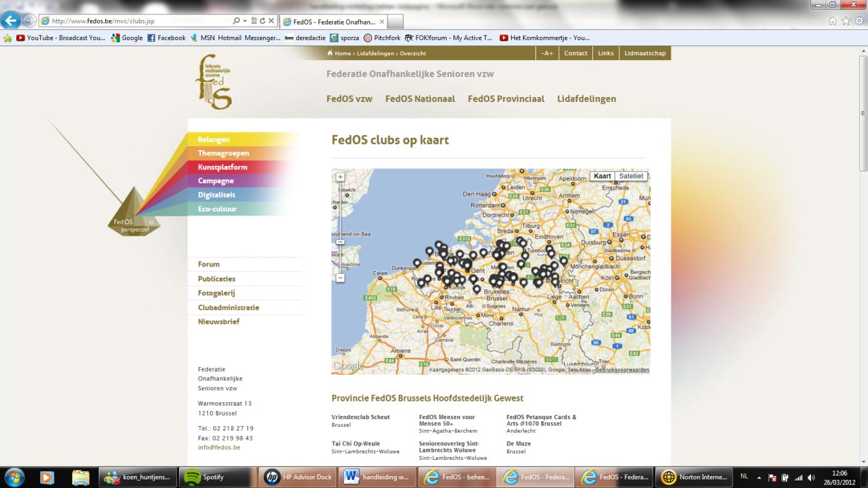Image resolution: width=868 pixels, height=488 pixels.
Task: Email info@fedos.be
Action: click(x=219, y=447)
